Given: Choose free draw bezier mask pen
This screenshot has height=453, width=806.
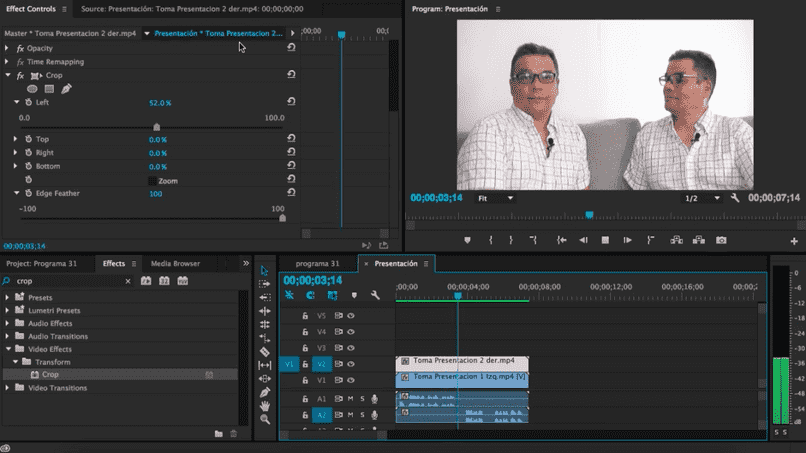Looking at the screenshot, I should 66,89.
